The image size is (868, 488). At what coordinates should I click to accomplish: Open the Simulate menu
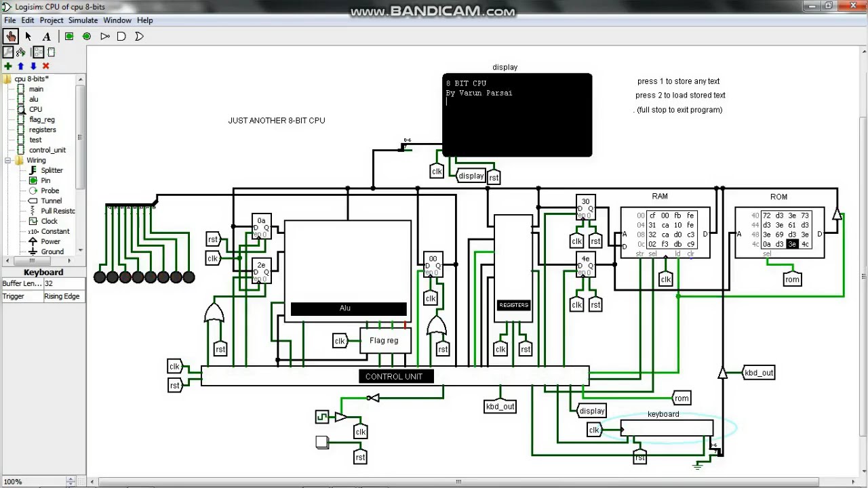point(83,20)
